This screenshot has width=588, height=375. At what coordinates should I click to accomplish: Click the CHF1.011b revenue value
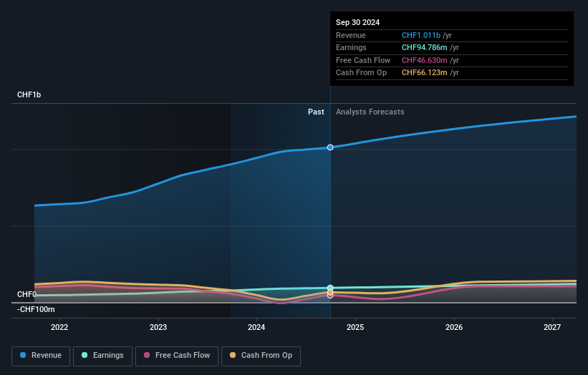pos(420,35)
